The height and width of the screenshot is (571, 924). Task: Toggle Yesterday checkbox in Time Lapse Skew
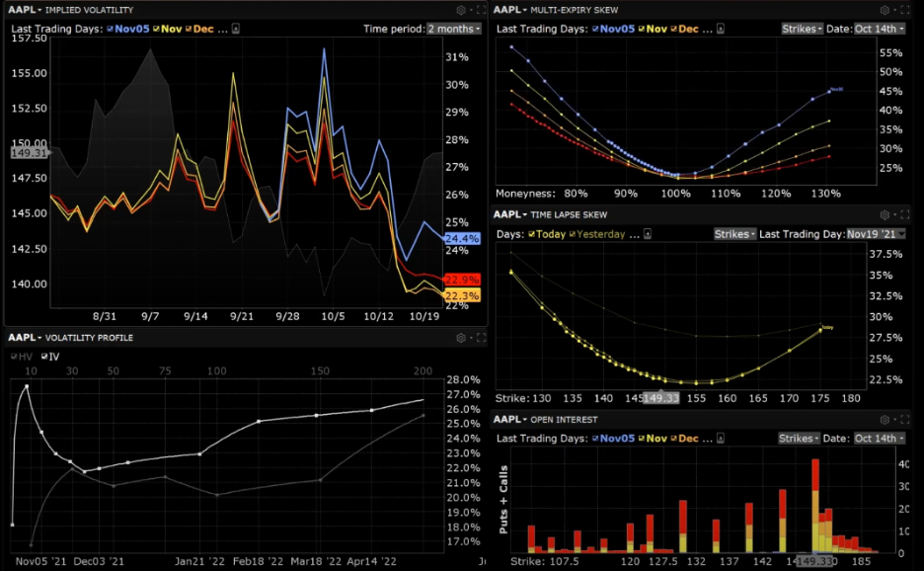point(573,234)
